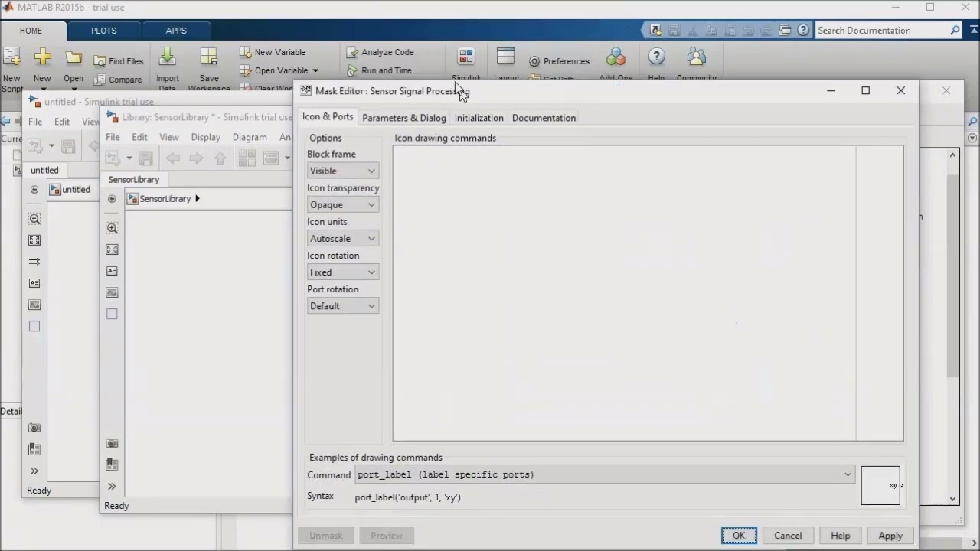Click the back circle arrow in SensorLibrary window

click(112, 199)
